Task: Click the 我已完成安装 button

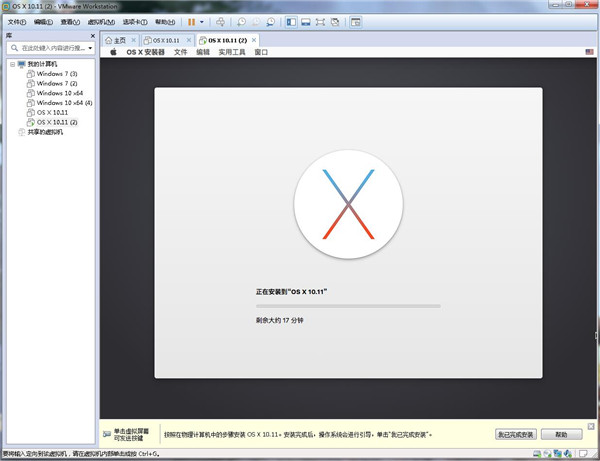Action: [x=515, y=434]
